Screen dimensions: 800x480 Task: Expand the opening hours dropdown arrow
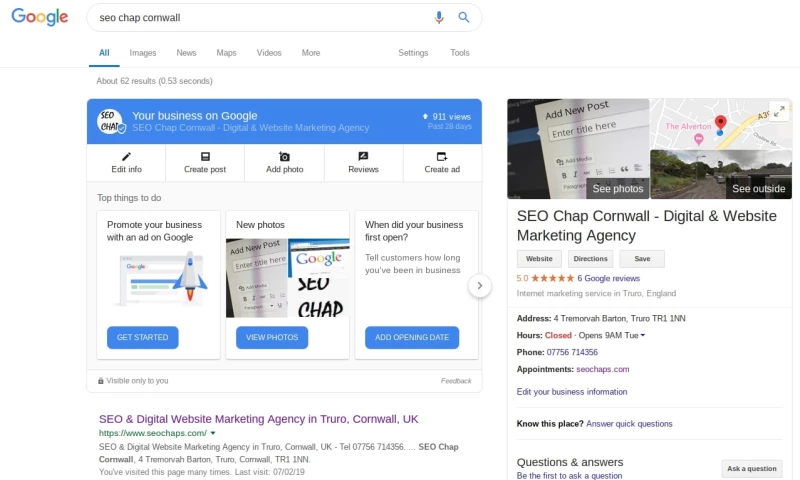[643, 335]
